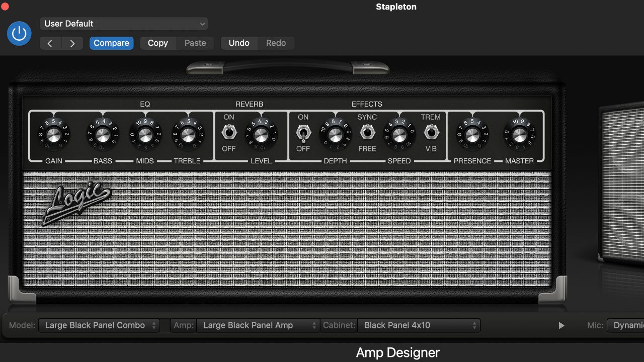Go to the next preset
Viewport: 644px width, 362px height.
click(x=72, y=43)
